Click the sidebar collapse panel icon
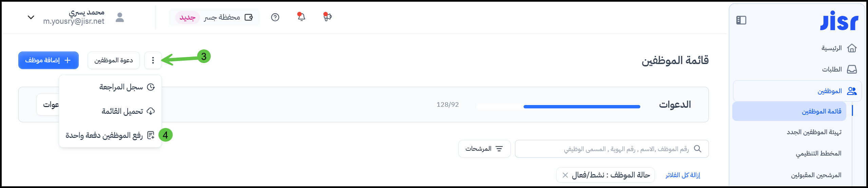The height and width of the screenshot is (188, 868). [x=741, y=20]
